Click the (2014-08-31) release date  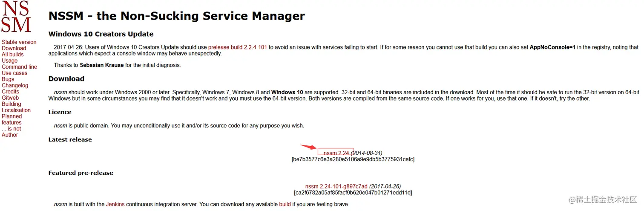[367, 153]
